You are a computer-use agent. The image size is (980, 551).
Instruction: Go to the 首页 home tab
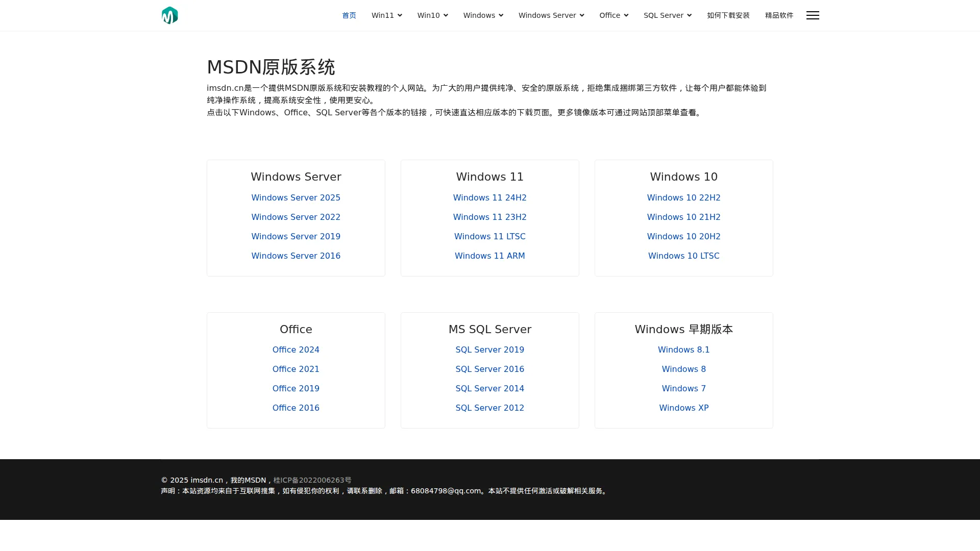coord(349,15)
